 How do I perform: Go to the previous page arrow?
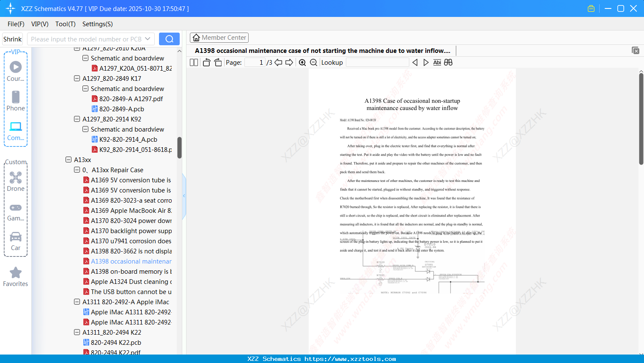coord(278,63)
